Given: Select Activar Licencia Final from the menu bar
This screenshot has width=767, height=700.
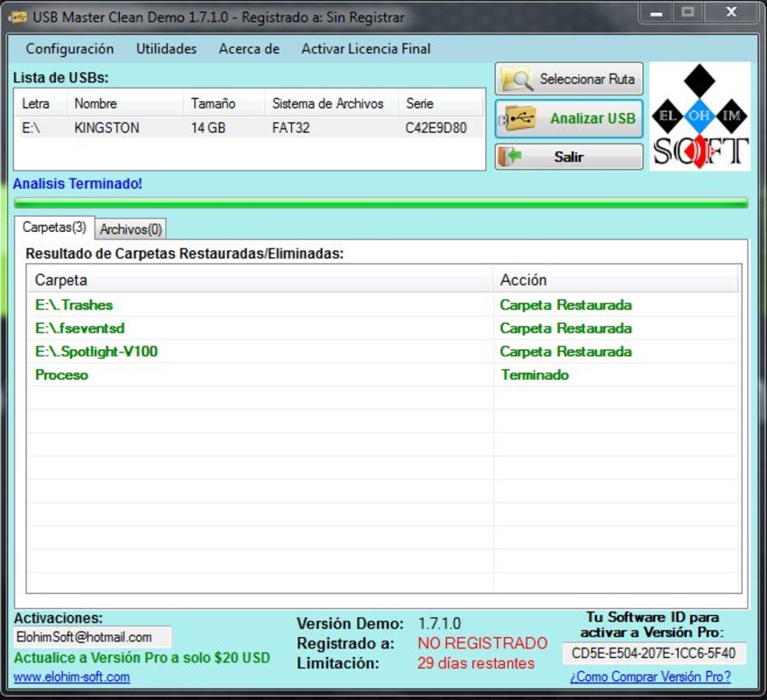Looking at the screenshot, I should (x=366, y=49).
